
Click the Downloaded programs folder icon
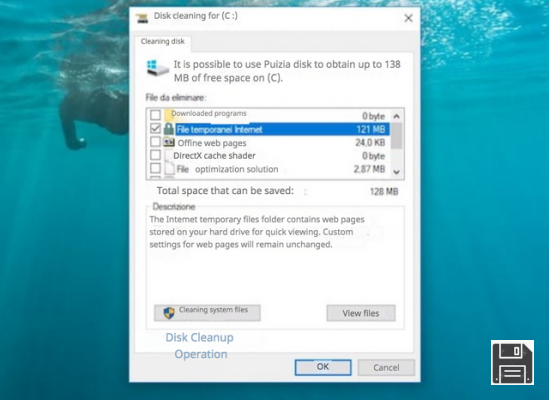pyautogui.click(x=169, y=115)
